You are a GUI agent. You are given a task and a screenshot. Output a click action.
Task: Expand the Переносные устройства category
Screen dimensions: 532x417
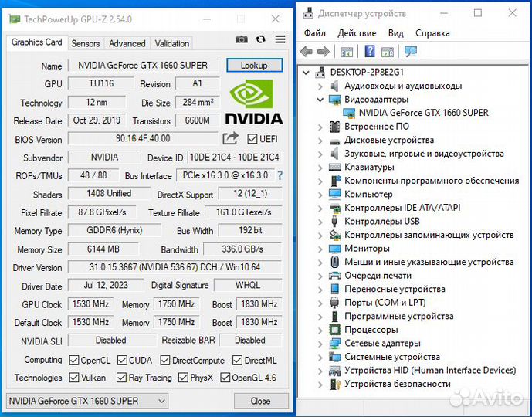(320, 290)
